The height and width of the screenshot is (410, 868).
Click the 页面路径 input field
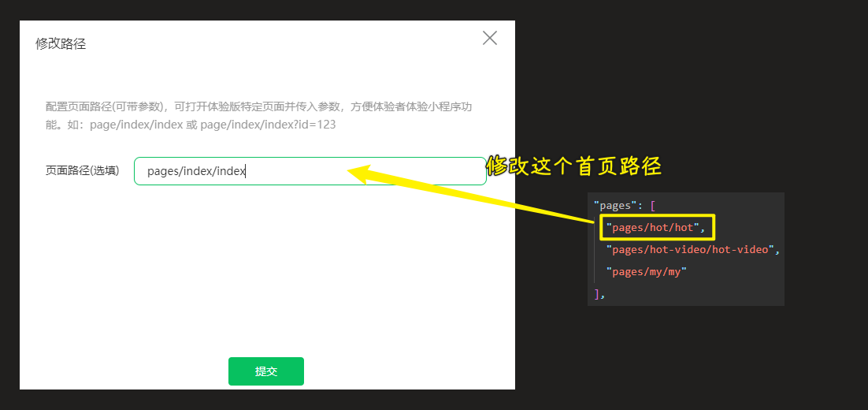310,171
